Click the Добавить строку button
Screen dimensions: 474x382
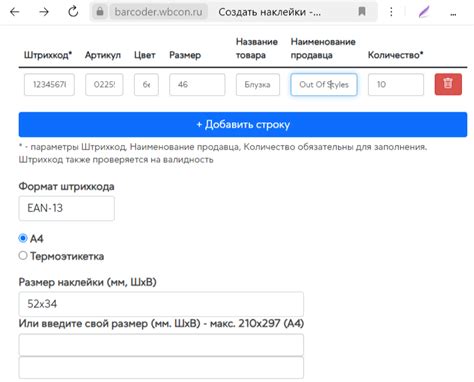click(243, 124)
